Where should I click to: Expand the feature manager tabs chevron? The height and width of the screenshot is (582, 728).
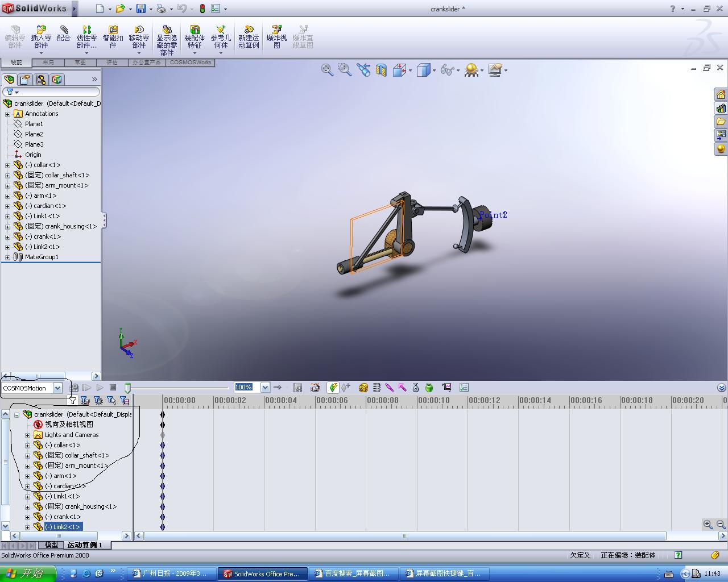(94, 80)
